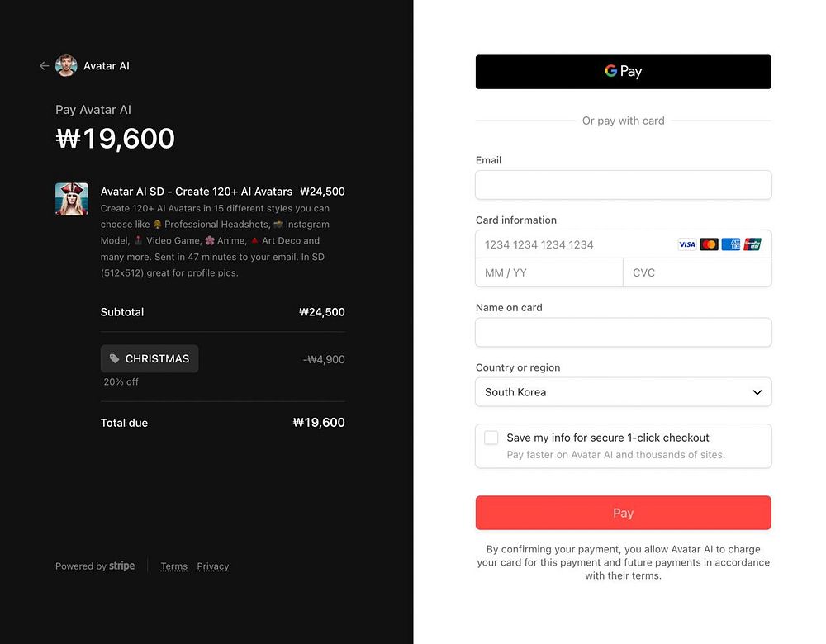Click the CVC field
This screenshot has height=644, width=826.
(x=697, y=272)
